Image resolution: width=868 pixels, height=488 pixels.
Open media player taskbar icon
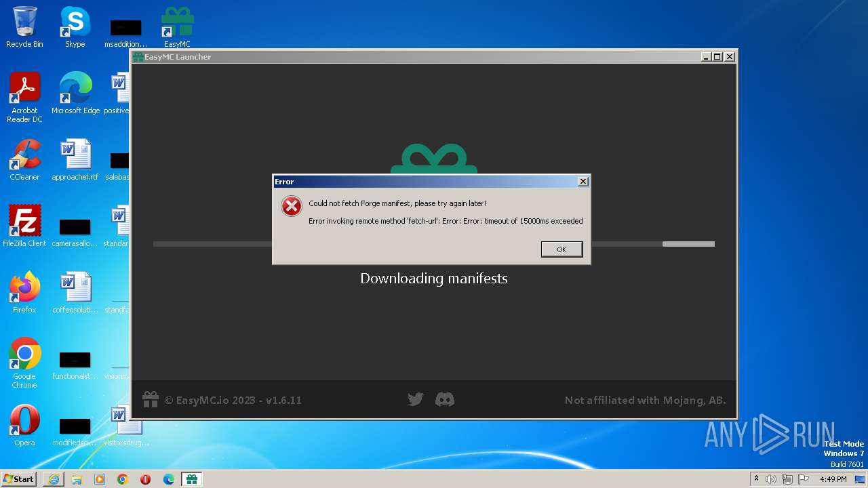100,479
